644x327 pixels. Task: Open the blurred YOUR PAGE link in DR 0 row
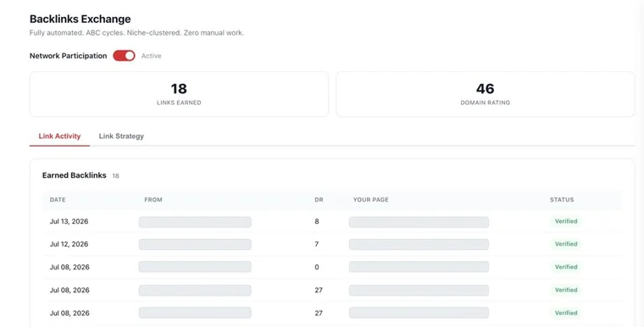pyautogui.click(x=419, y=267)
